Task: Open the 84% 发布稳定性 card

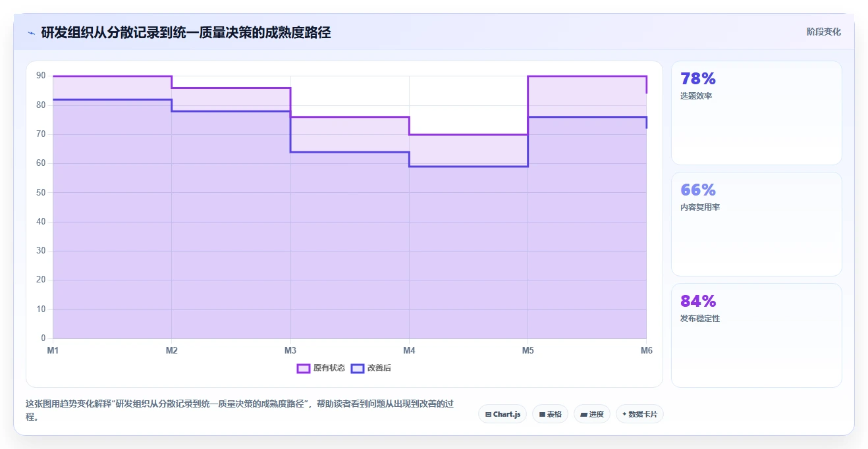Action: click(x=756, y=335)
